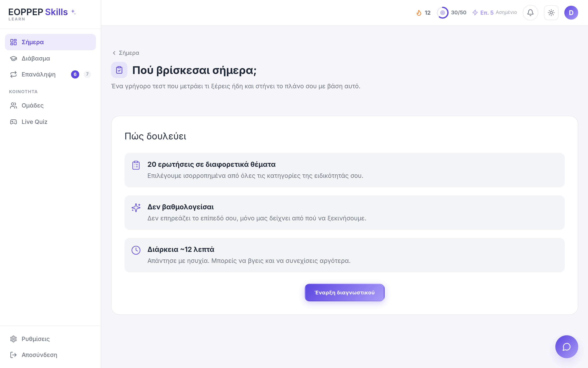Click Αποσύνδεση to log out
Screen dimensions: 588x368
[50, 355]
